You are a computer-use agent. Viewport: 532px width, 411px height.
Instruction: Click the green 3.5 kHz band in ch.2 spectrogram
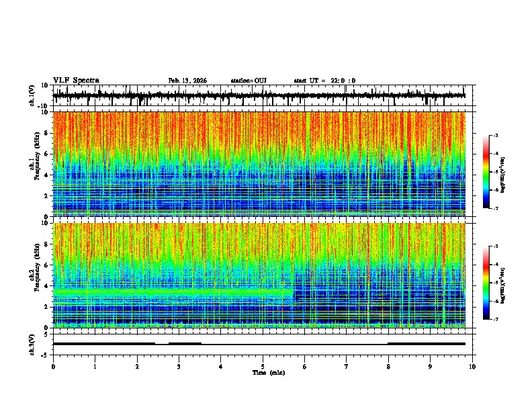pyautogui.click(x=173, y=292)
